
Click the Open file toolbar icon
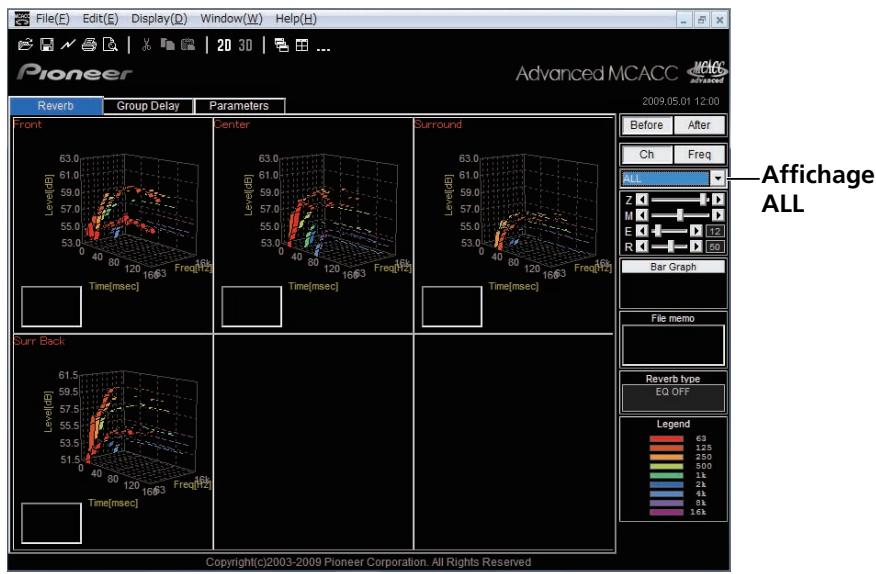(25, 45)
